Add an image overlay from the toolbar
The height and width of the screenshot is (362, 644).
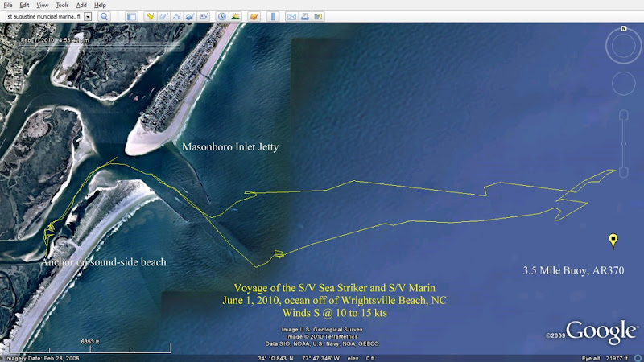[x=190, y=16]
